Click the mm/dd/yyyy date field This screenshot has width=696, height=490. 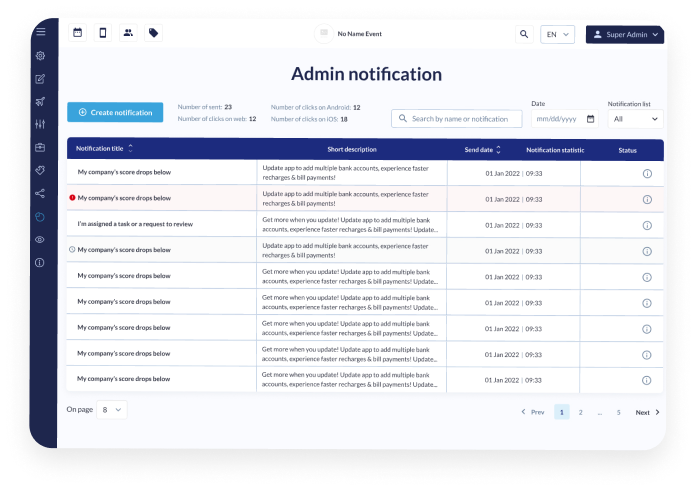point(565,119)
